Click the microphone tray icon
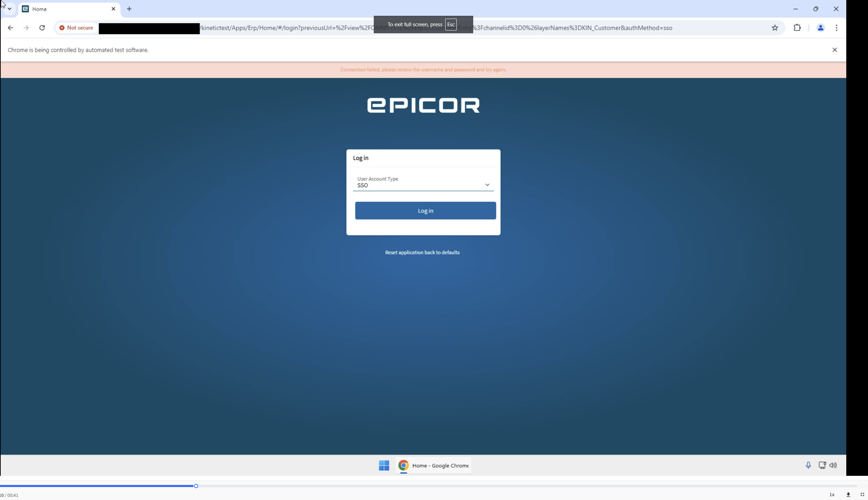Viewport: 868px width, 500px height. (x=808, y=465)
